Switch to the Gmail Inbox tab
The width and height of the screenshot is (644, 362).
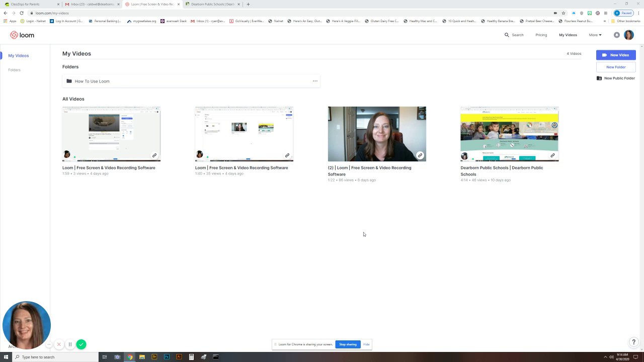92,4
